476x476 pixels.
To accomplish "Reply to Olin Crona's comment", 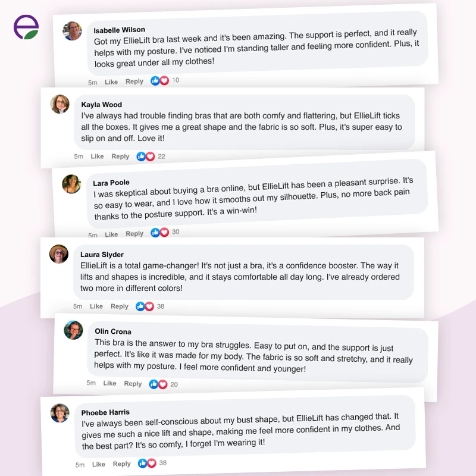I will (x=133, y=384).
